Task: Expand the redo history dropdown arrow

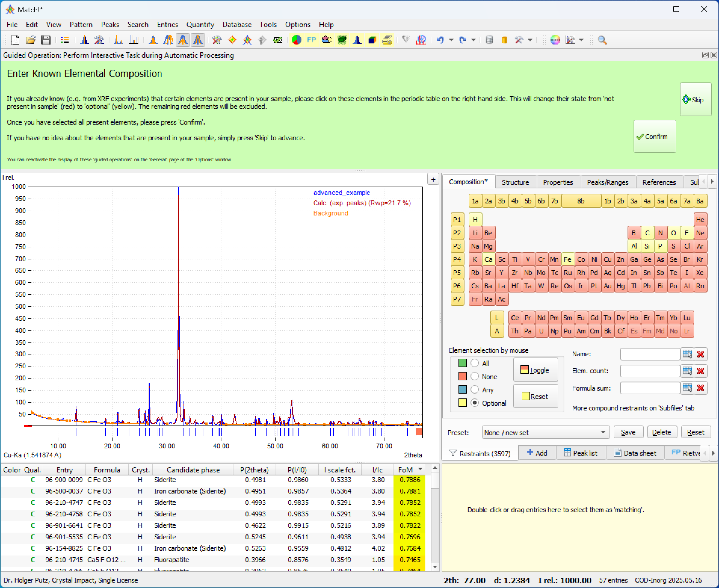Action: tap(474, 40)
